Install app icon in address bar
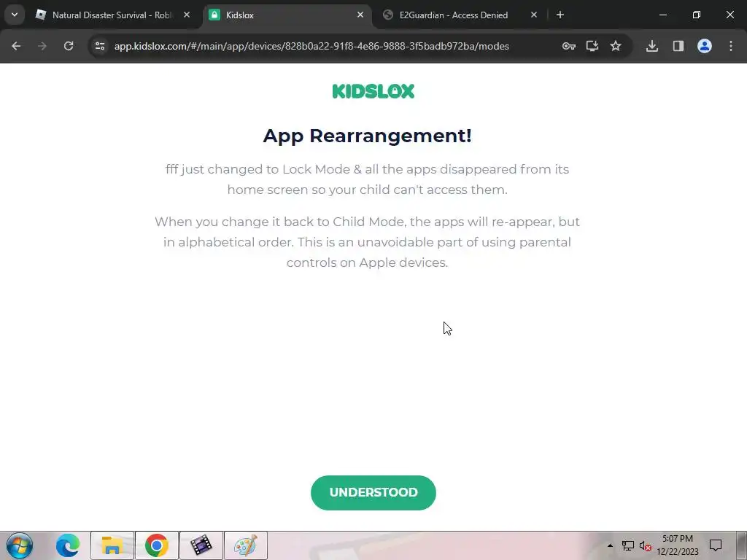Viewport: 747px width, 560px height. coord(592,46)
